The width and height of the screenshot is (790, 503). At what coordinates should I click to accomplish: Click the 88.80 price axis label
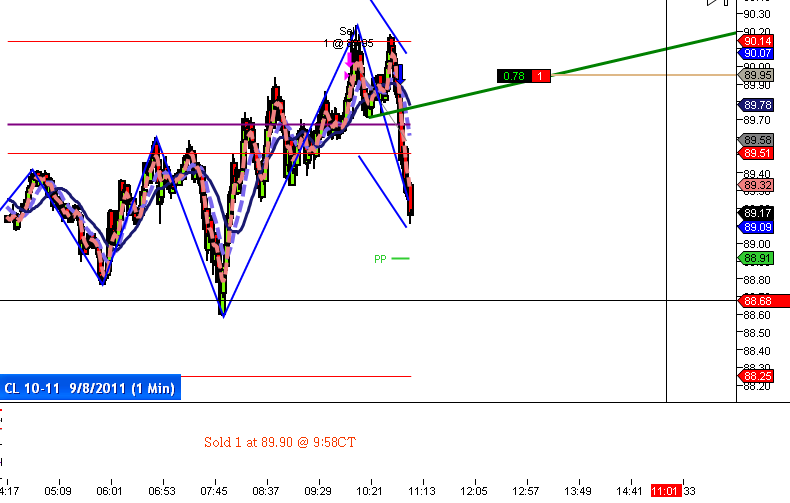[x=757, y=280]
